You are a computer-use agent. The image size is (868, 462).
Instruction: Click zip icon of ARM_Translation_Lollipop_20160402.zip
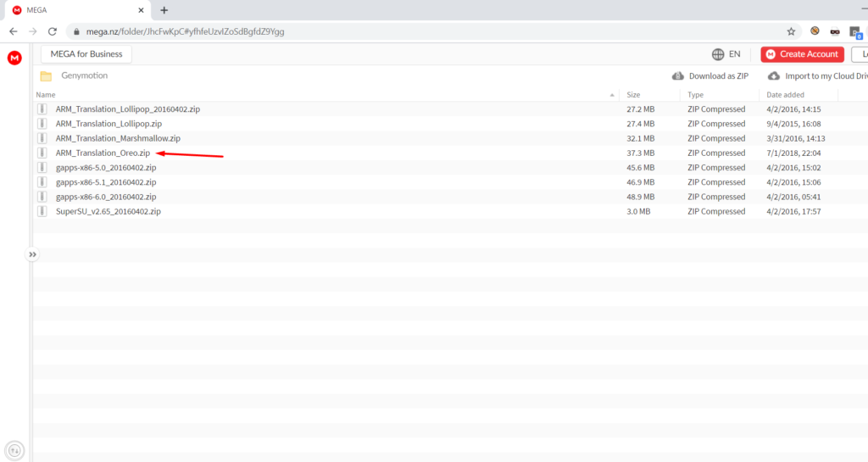point(42,109)
